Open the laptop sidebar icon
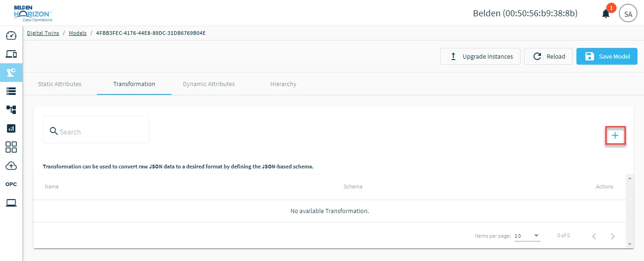Screen dimensions: 644x261 coord(11,203)
